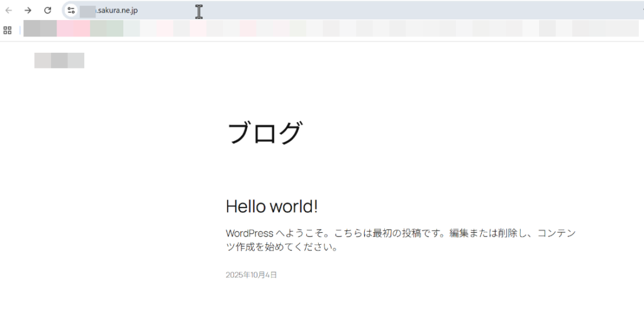Click the Forward navigation arrow
The height and width of the screenshot is (309, 644).
pos(28,10)
